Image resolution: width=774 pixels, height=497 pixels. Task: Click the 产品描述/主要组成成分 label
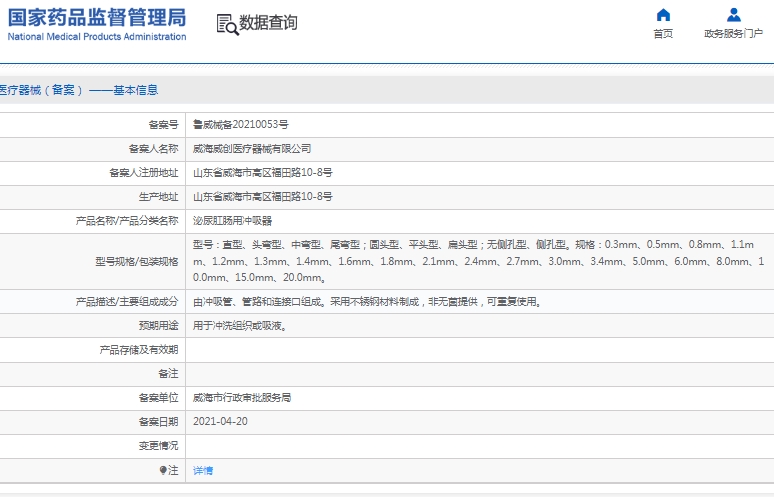pos(127,302)
